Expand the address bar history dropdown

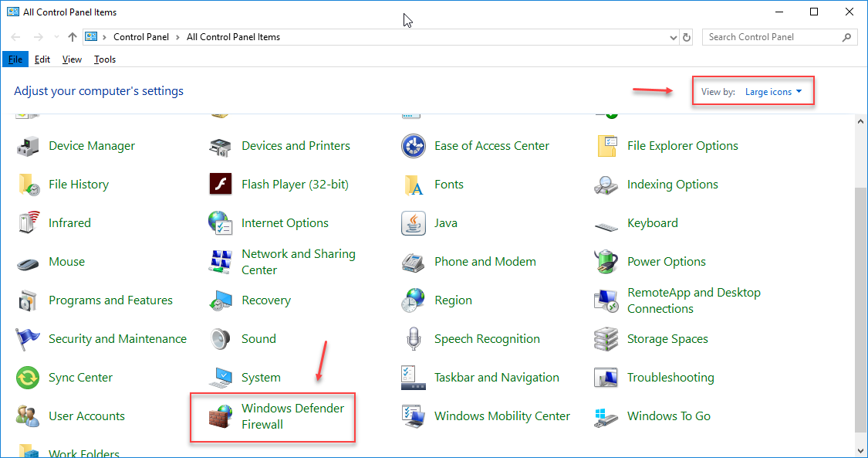coord(673,37)
